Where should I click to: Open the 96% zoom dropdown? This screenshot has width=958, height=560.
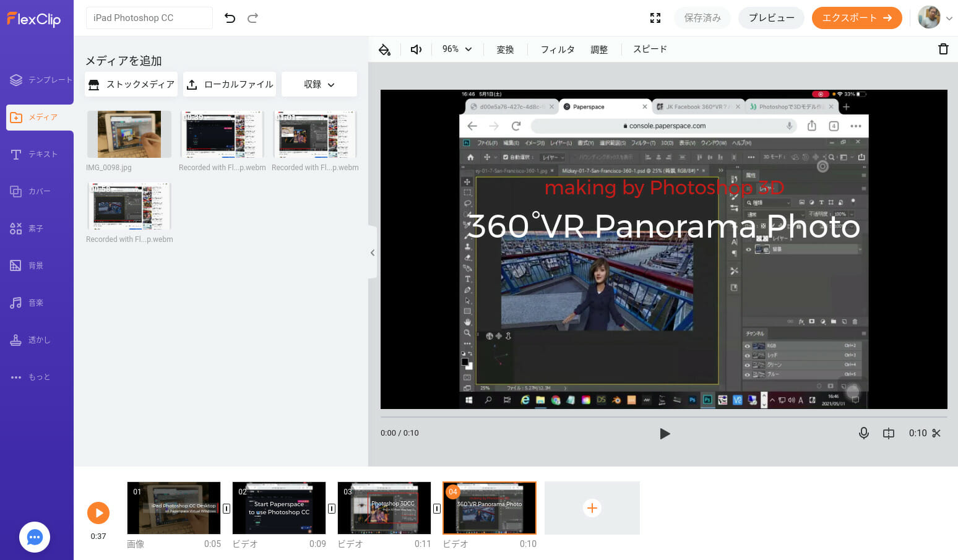pos(457,50)
